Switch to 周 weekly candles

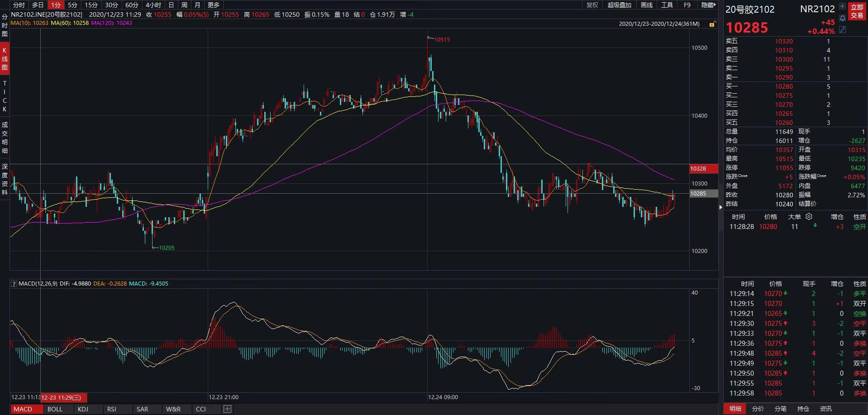184,5
